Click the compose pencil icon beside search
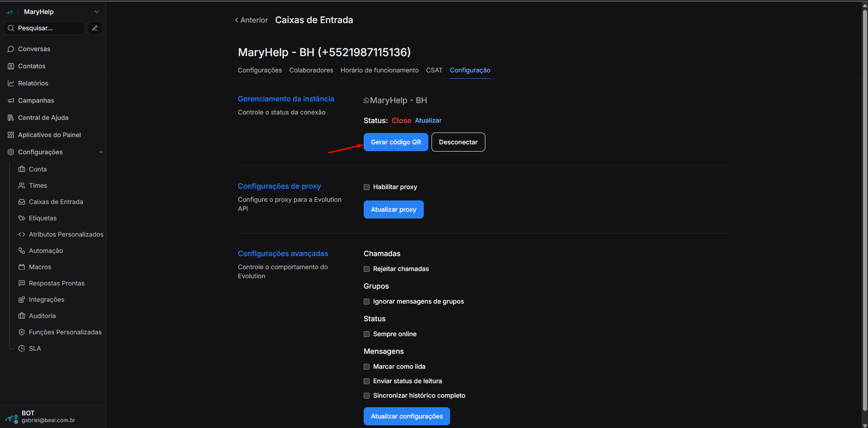 95,28
